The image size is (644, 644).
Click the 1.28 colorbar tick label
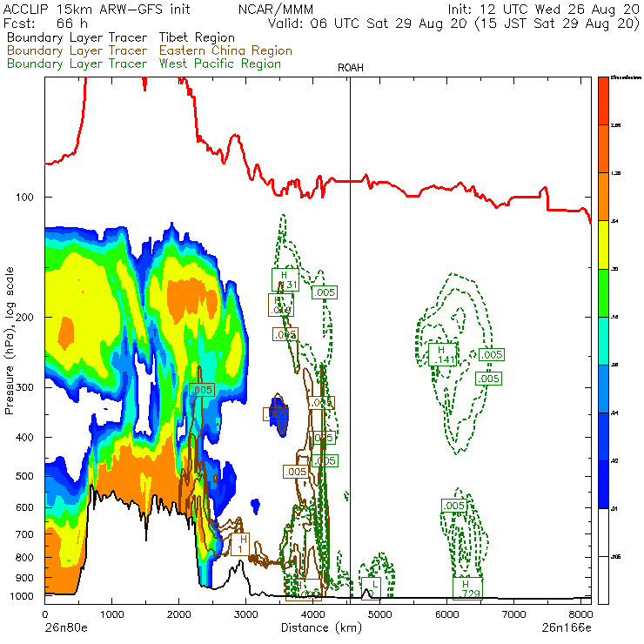[615, 173]
